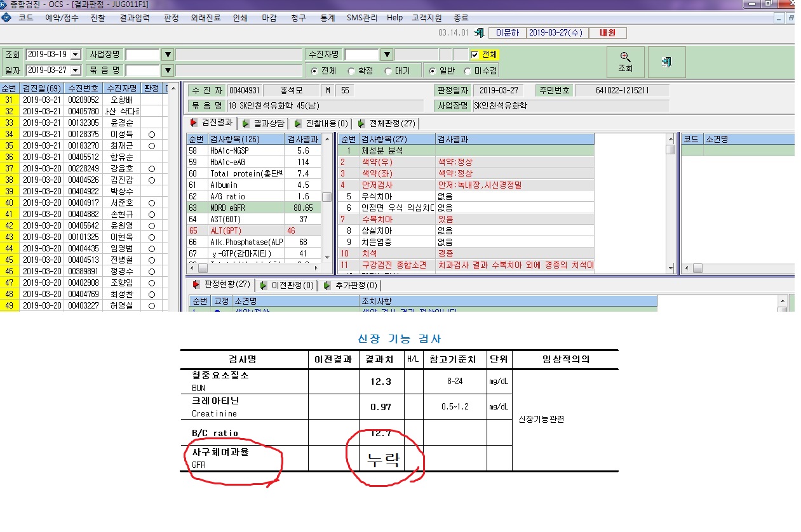
Task: Click the green flag icon of 진찰내용(0) tab
Action: [x=298, y=124]
